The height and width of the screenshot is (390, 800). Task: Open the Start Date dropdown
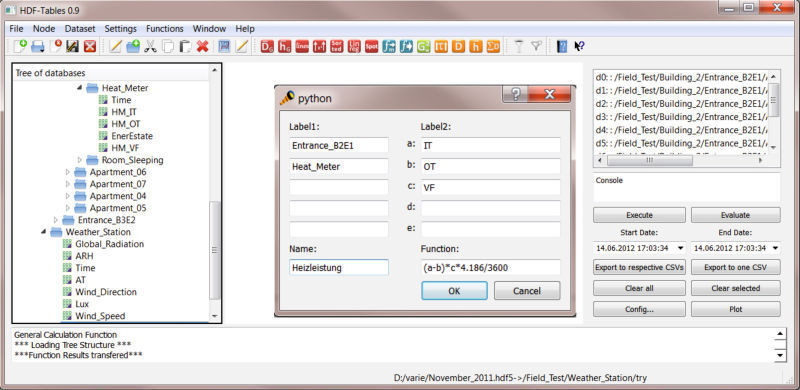coord(680,248)
